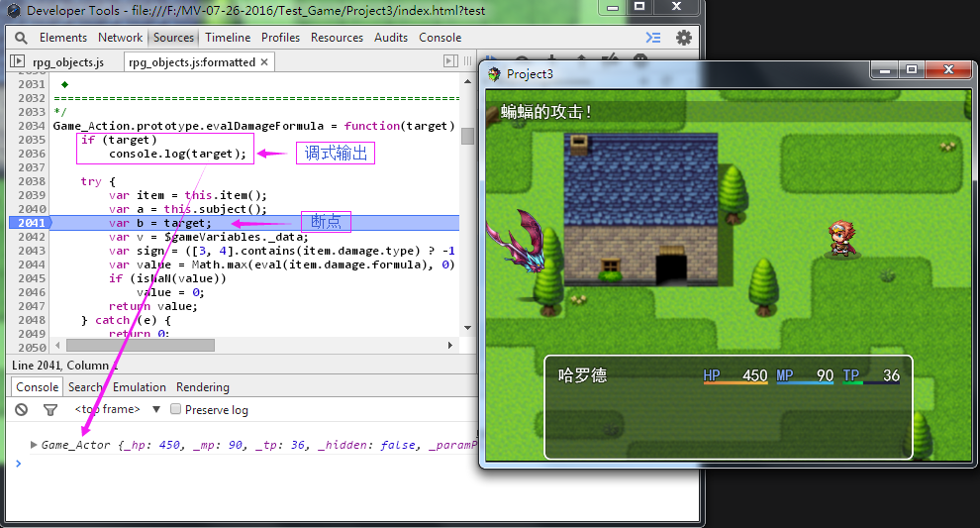Click the battle log message 蝙蝠的攻击!
Screen dimensions: 980x528
[546, 112]
